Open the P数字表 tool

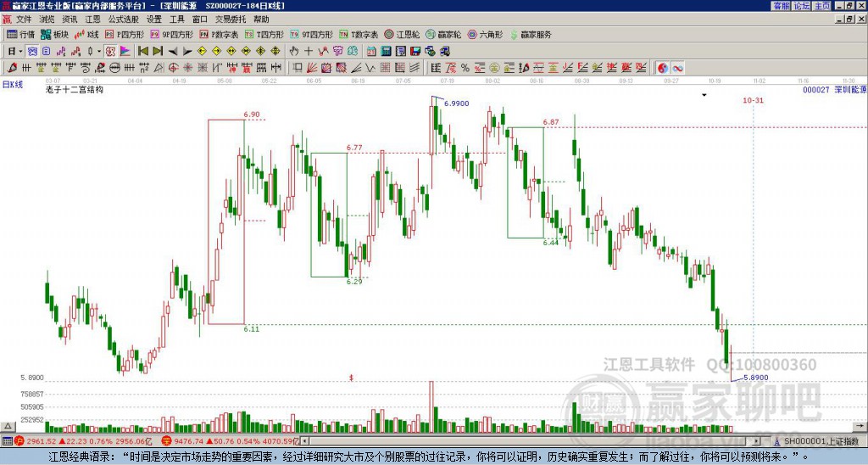coord(220,34)
